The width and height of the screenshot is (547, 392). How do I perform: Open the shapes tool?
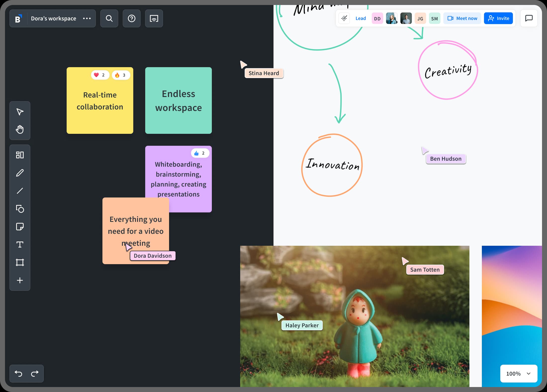pyautogui.click(x=20, y=209)
